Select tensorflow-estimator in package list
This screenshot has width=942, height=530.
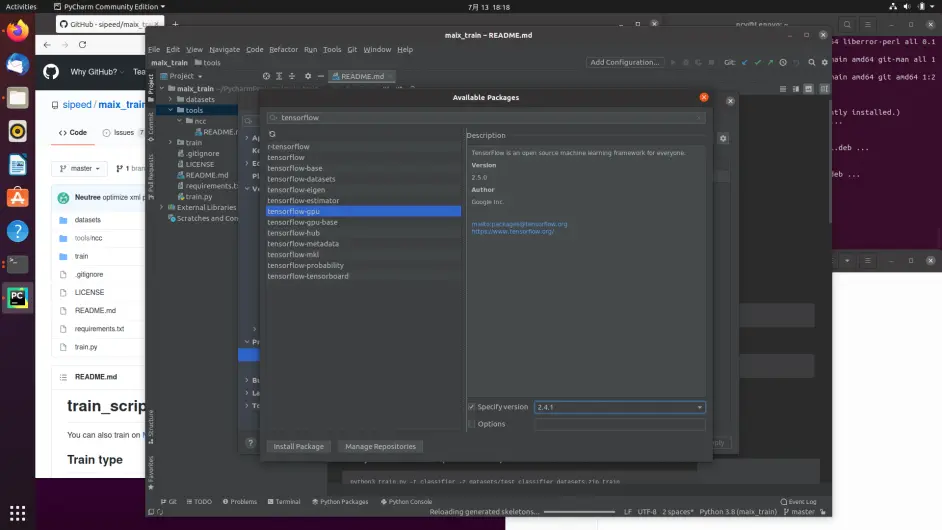[363, 201]
